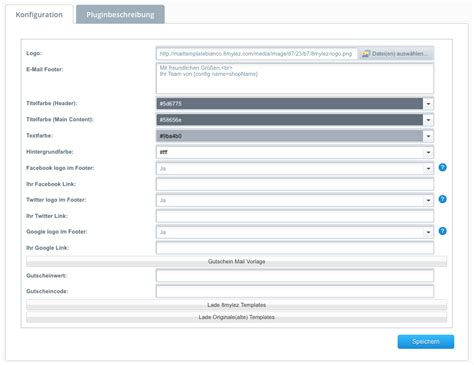Open help for Google logo im Footer
474x365 pixels.
tap(442, 231)
